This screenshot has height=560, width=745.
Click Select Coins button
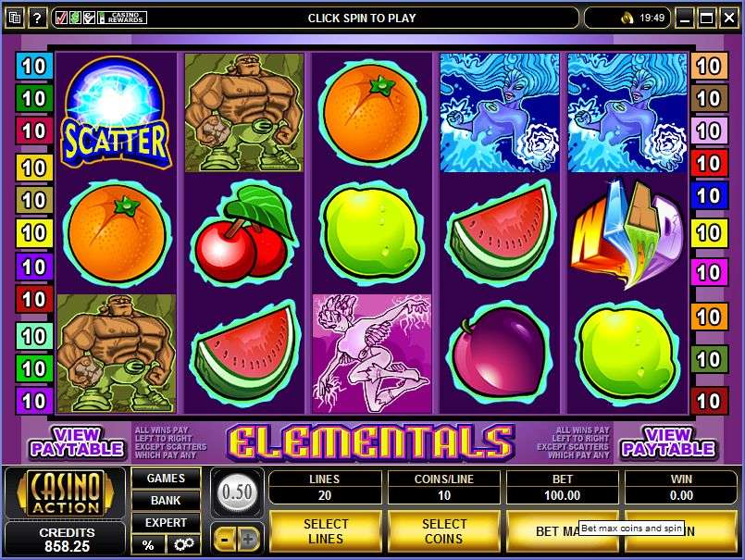[x=444, y=531]
